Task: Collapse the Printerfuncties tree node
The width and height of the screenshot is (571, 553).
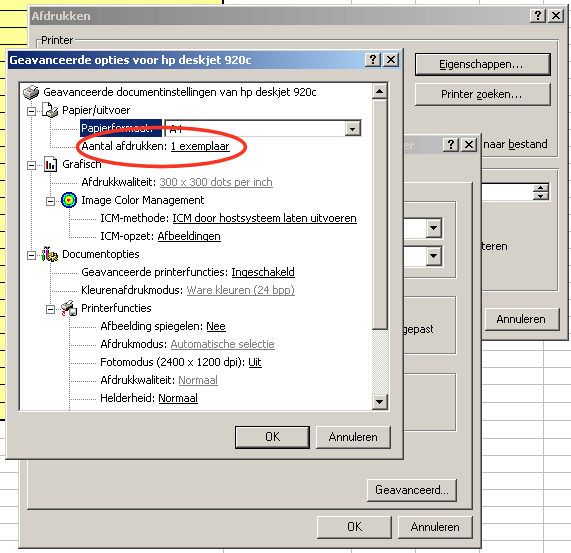Action: (51, 309)
